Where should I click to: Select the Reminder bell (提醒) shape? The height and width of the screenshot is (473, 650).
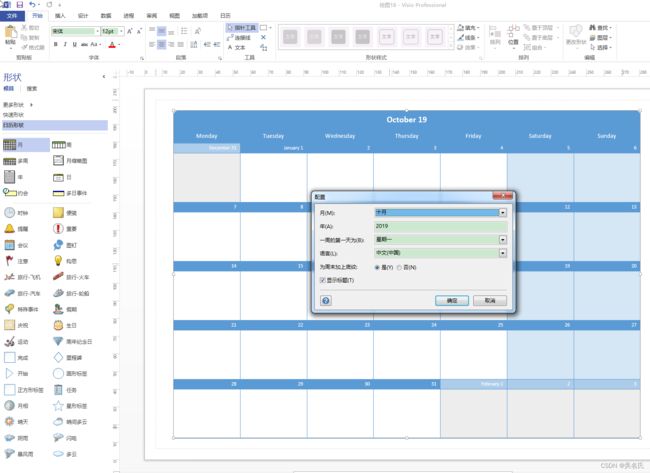[x=16, y=229]
